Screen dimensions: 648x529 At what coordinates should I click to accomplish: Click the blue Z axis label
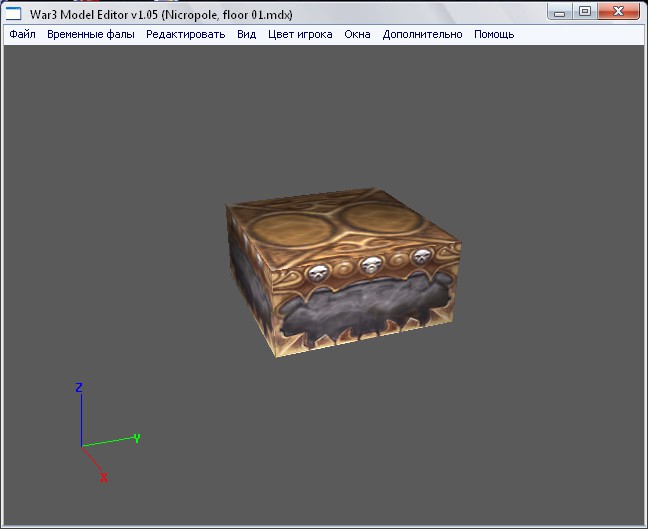tap(79, 387)
